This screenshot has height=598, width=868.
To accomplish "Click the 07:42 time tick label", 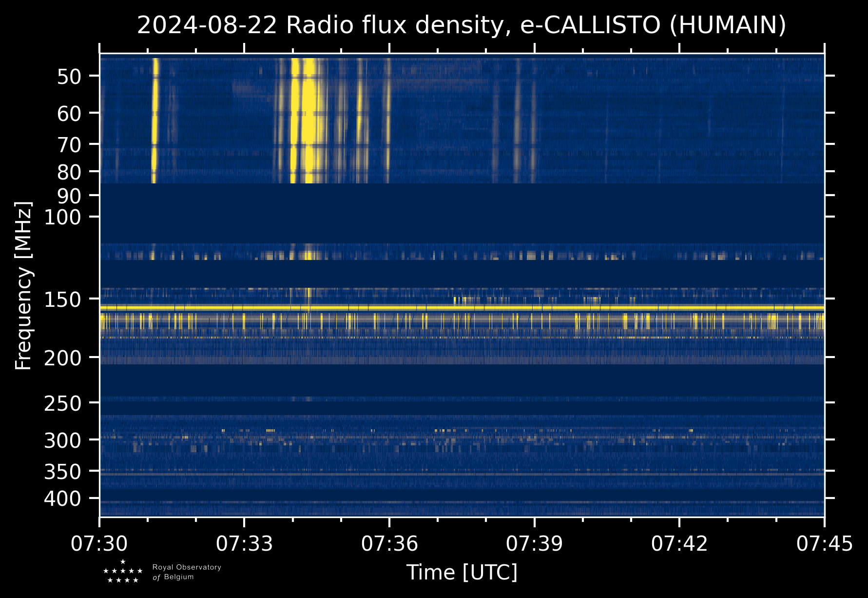I will 679,543.
